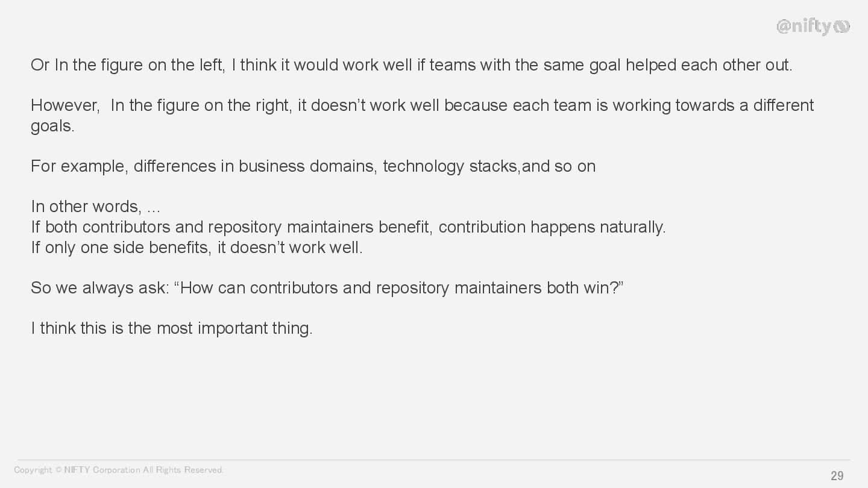Click the sentence beginning "For example, differences"
Viewport: 868px width, 488px height.
point(313,166)
